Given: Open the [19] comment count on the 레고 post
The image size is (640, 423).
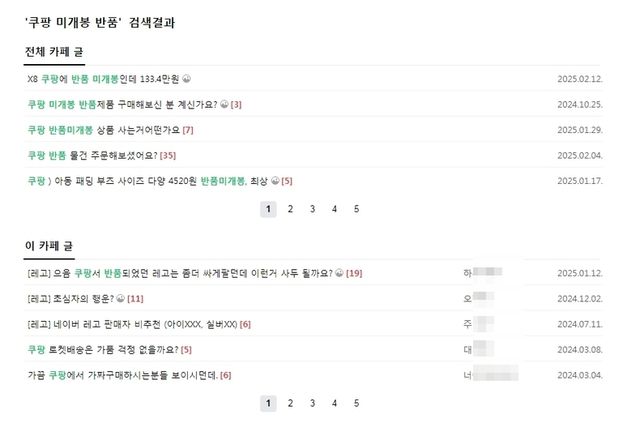Looking at the screenshot, I should (x=354, y=273).
